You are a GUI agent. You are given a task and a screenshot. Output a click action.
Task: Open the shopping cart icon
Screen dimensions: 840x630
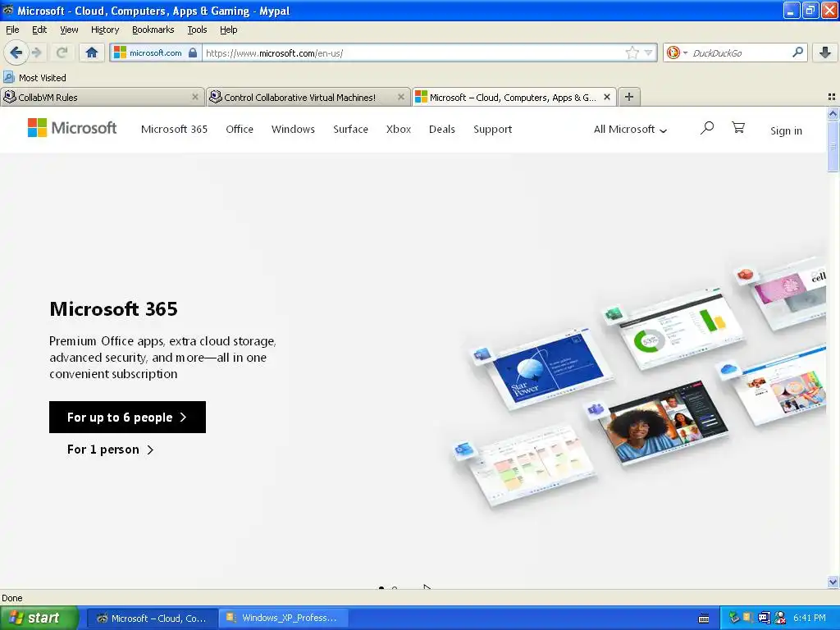[x=738, y=127]
